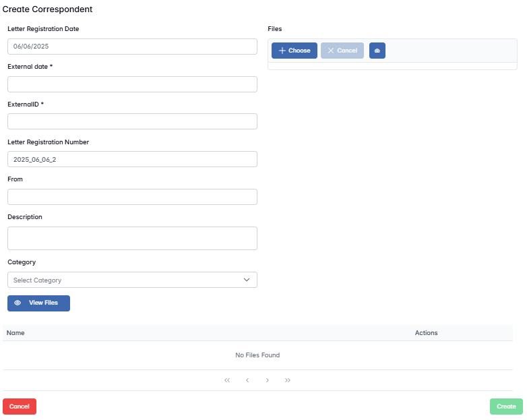
Task: Go to previous page of files table
Action: [x=247, y=380]
